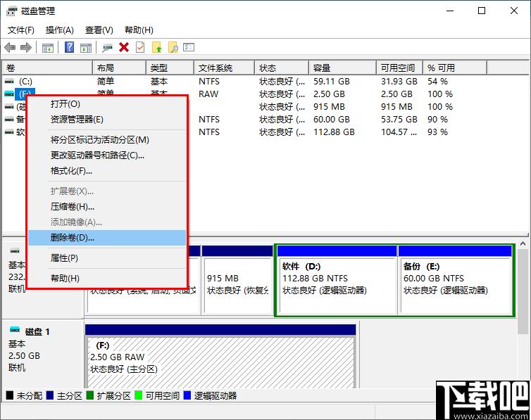
Task: Click the Disk Management title bar icon
Action: click(11, 11)
